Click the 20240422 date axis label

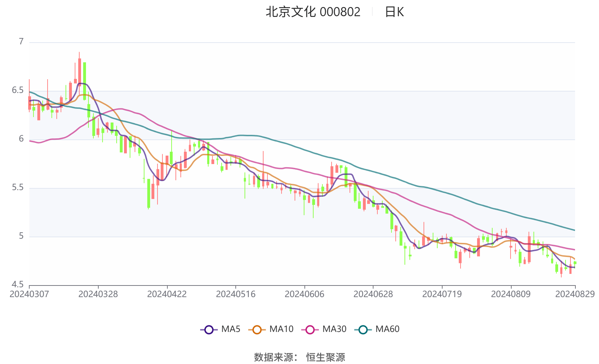point(167,294)
